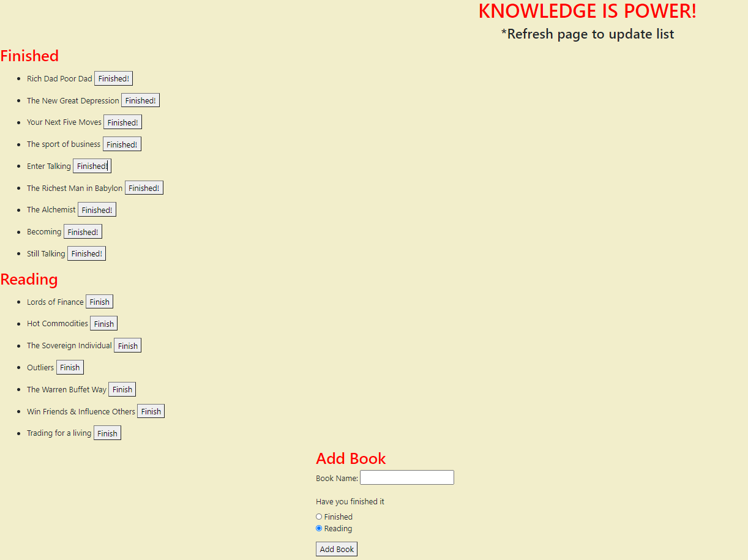
Task: Click Finished! next to Enter Talking
Action: click(x=92, y=166)
